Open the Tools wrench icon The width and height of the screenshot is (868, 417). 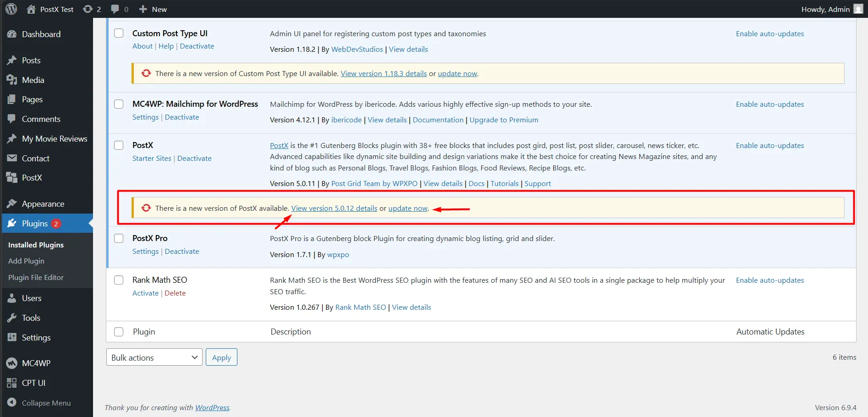12,318
